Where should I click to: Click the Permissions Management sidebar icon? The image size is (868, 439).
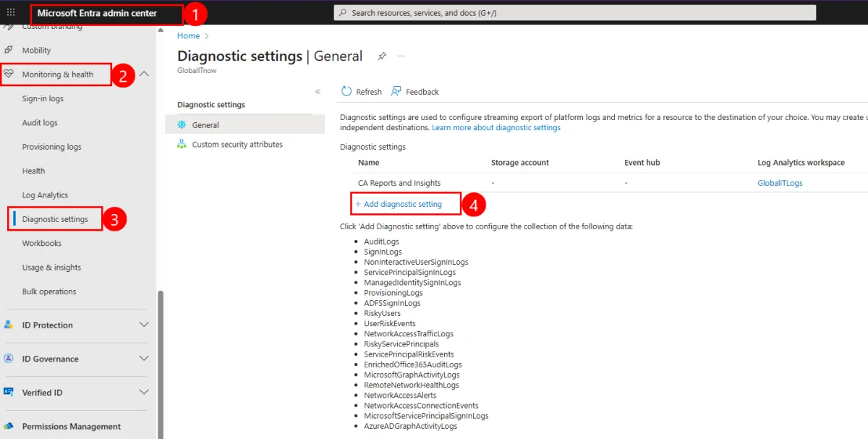pos(9,426)
